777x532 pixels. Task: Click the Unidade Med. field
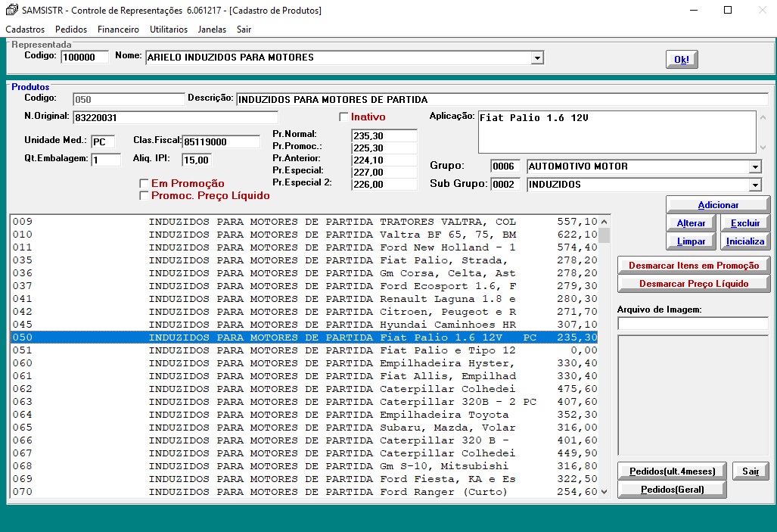103,142
